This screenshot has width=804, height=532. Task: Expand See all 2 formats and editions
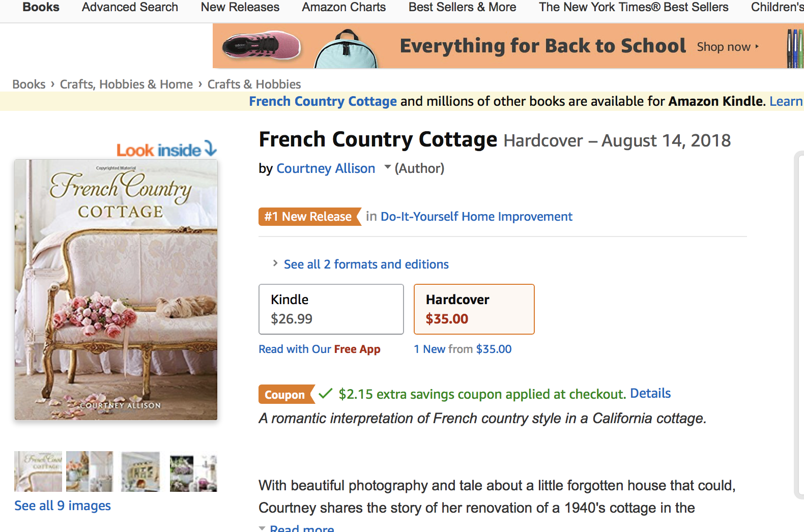(366, 264)
